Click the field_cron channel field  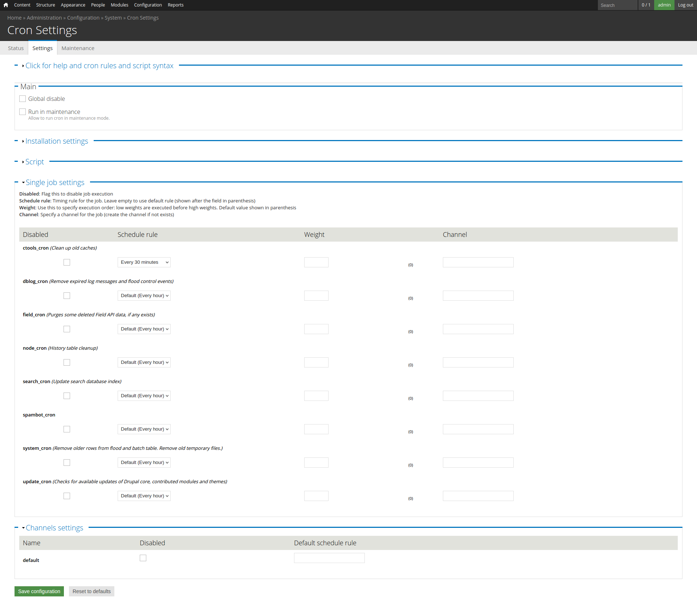[478, 329]
